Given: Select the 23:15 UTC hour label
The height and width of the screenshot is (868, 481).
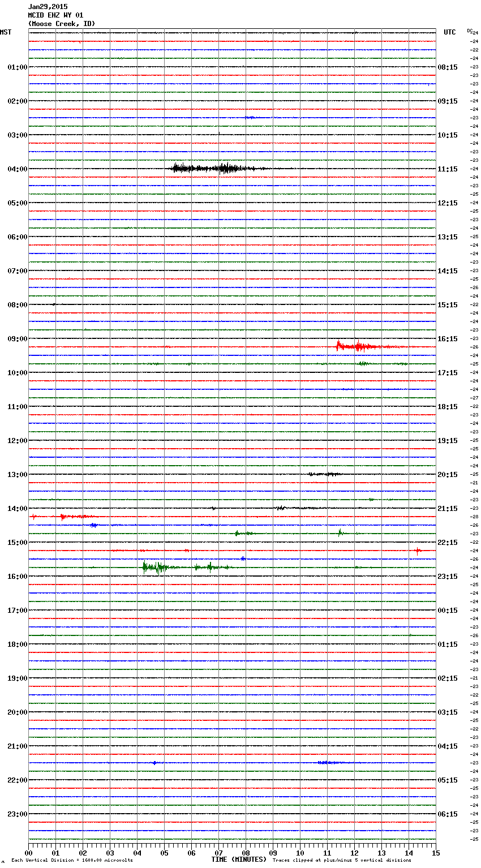Looking at the screenshot, I should (x=448, y=577).
